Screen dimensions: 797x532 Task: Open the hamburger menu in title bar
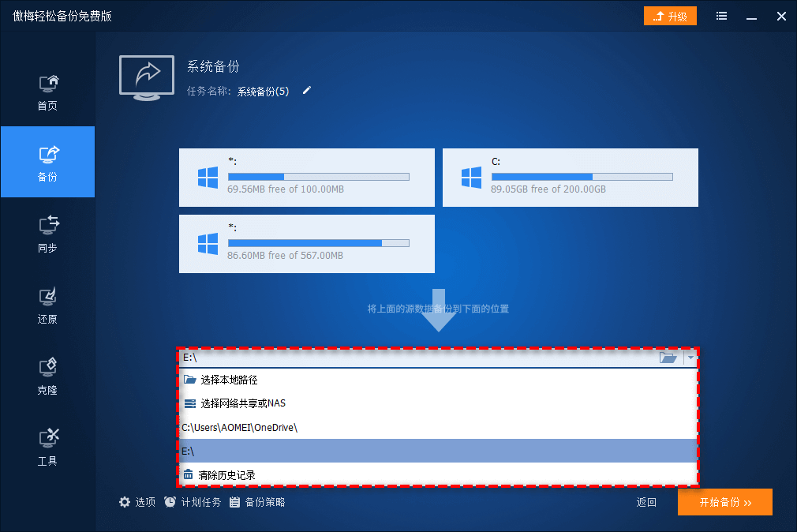721,16
